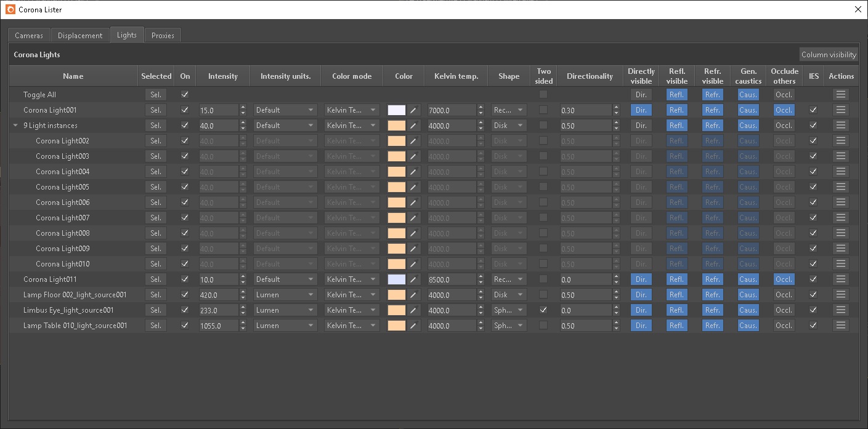Toggle IES checkbox for Lamp Table 010_light_source001

813,326
